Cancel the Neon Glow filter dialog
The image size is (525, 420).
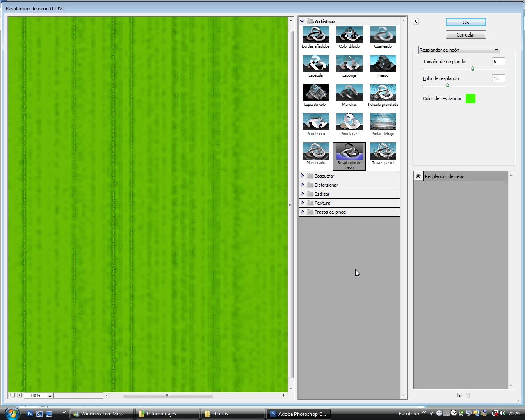point(466,34)
